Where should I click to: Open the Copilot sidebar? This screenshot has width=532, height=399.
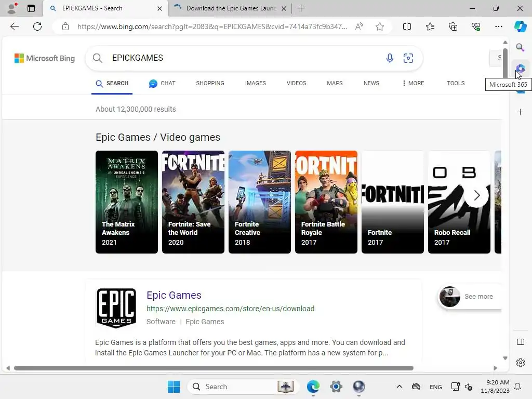pyautogui.click(x=520, y=26)
